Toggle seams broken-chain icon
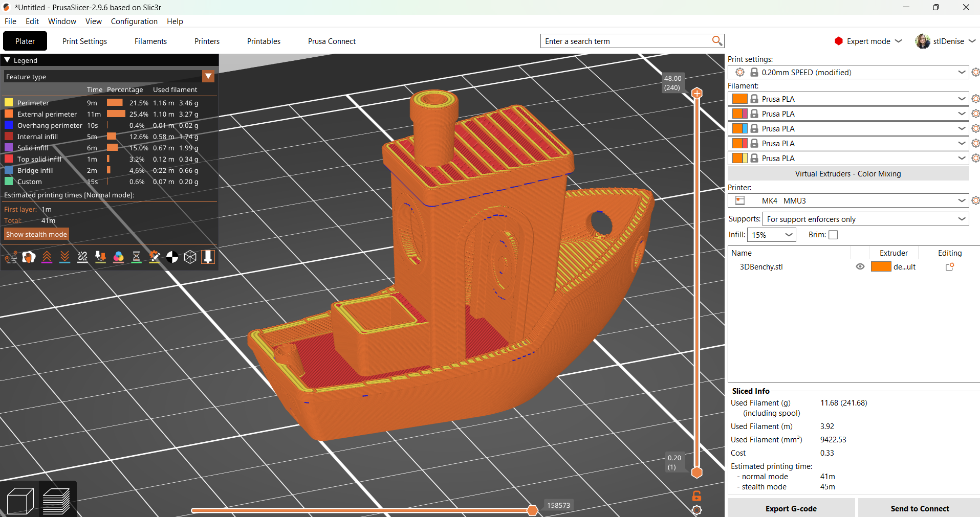The height and width of the screenshot is (517, 980). tap(82, 257)
